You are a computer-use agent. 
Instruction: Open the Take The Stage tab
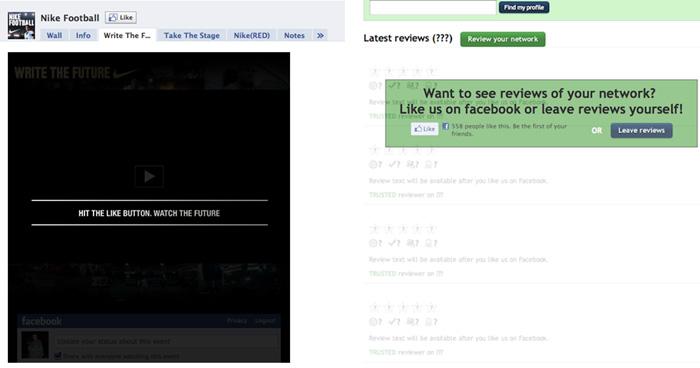192,35
